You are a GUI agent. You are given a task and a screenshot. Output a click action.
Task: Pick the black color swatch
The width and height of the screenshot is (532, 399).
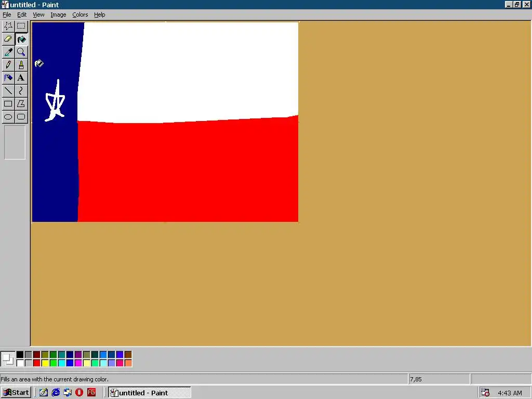coord(20,354)
